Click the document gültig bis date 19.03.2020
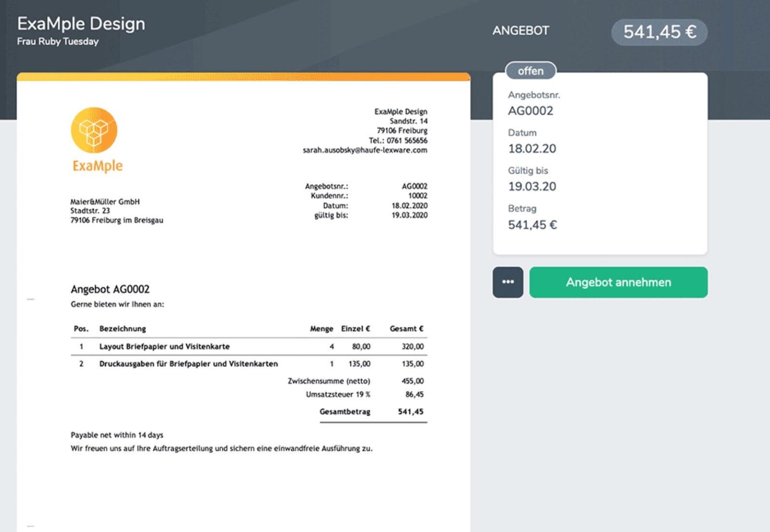The width and height of the screenshot is (770, 532). coord(410,215)
